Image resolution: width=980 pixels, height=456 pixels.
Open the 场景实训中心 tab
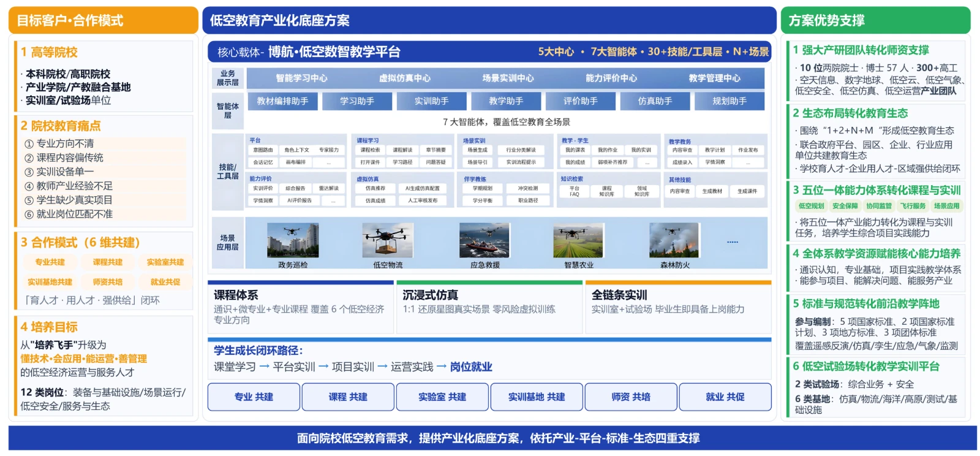[508, 78]
